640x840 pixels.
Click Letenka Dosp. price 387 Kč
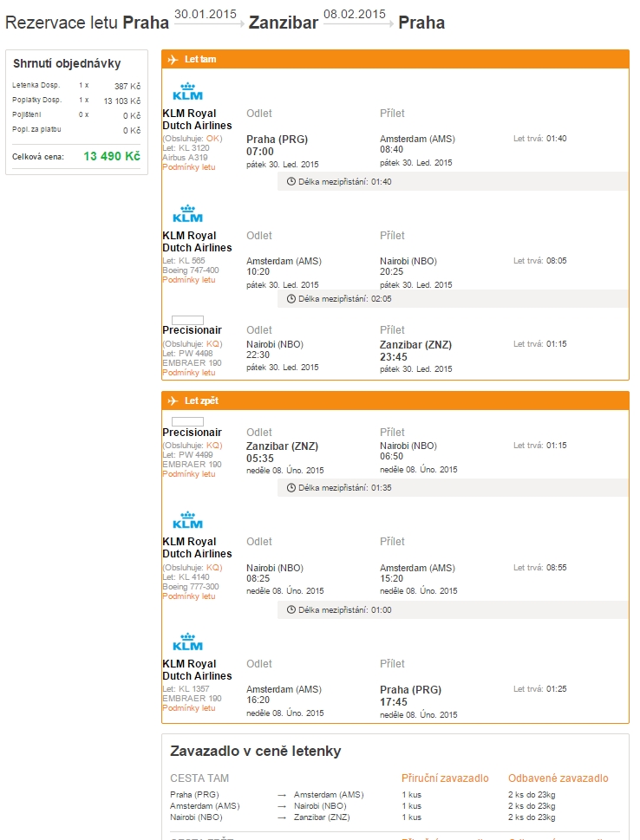tap(127, 86)
